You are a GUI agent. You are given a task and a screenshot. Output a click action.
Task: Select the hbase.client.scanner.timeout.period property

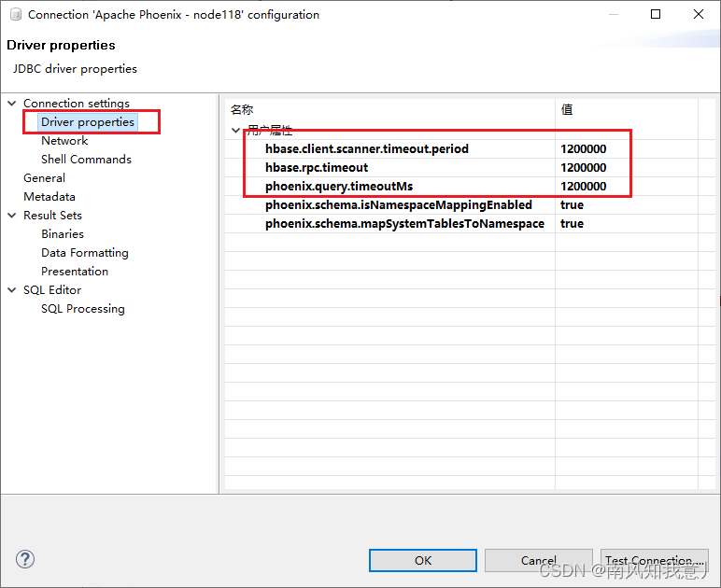[367, 148]
